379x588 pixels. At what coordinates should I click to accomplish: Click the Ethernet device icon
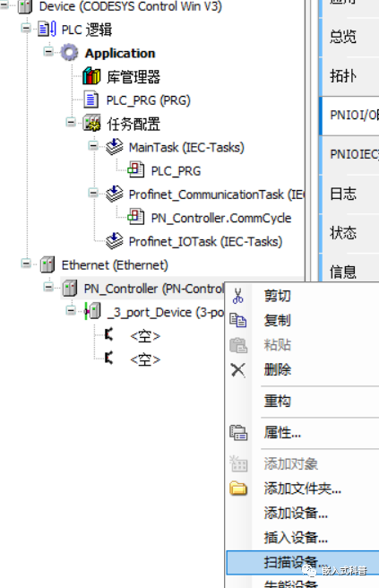[x=47, y=264]
